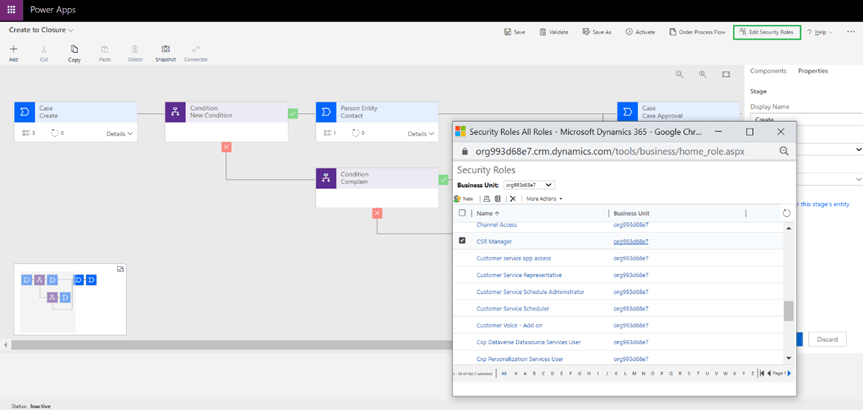Screen dimensions: 863x410
Task: Open the More Actions menu
Action: [x=544, y=199]
